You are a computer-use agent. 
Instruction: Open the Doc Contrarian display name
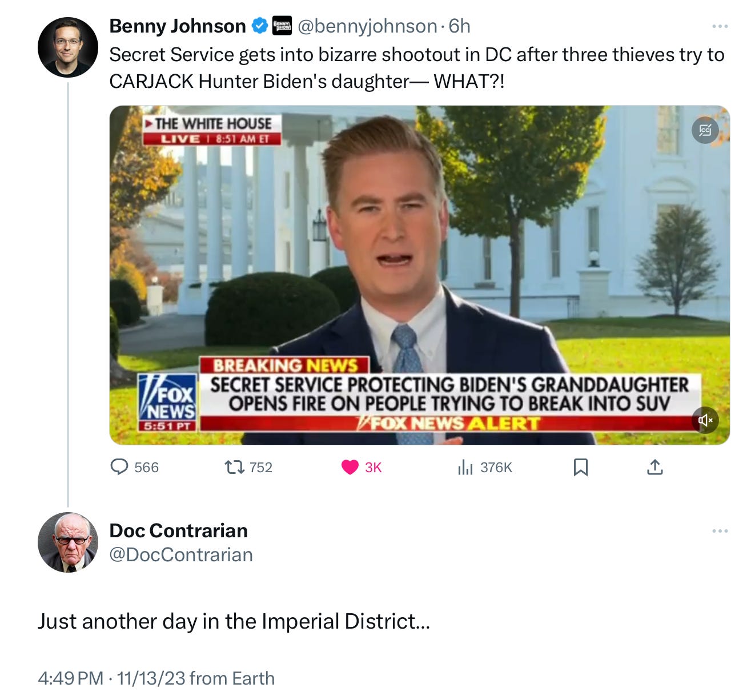coord(178,530)
